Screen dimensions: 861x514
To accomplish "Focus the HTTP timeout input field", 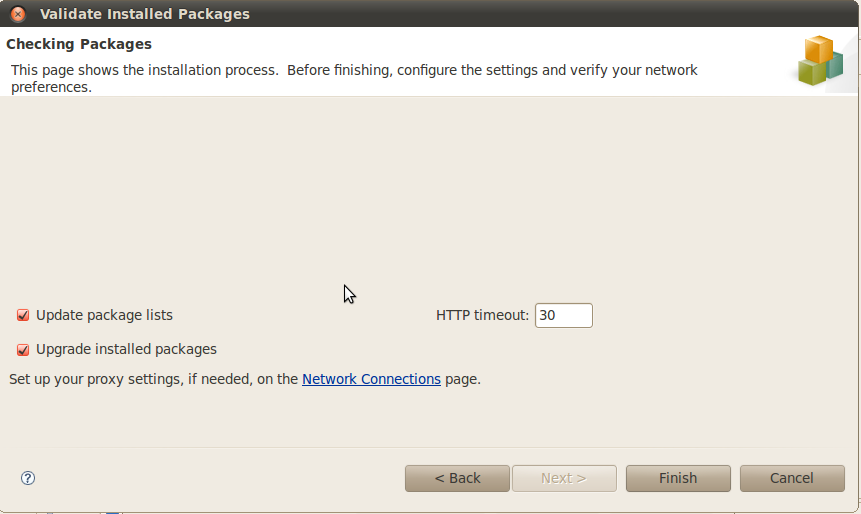I will pos(563,315).
